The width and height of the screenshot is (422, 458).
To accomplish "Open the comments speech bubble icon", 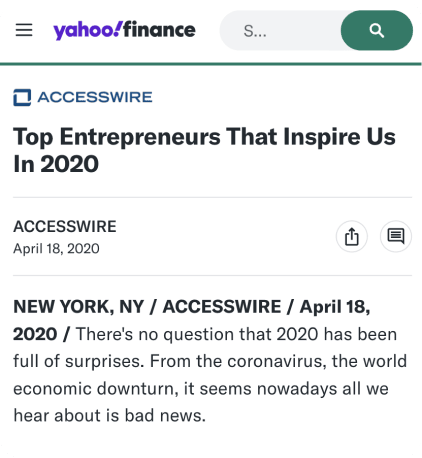I will pyautogui.click(x=396, y=236).
